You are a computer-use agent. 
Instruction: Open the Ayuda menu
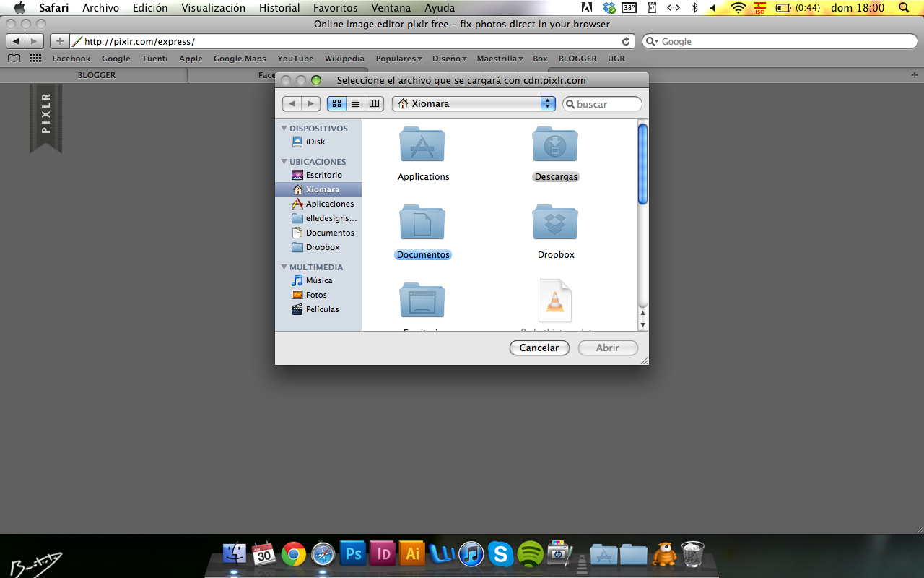click(440, 8)
